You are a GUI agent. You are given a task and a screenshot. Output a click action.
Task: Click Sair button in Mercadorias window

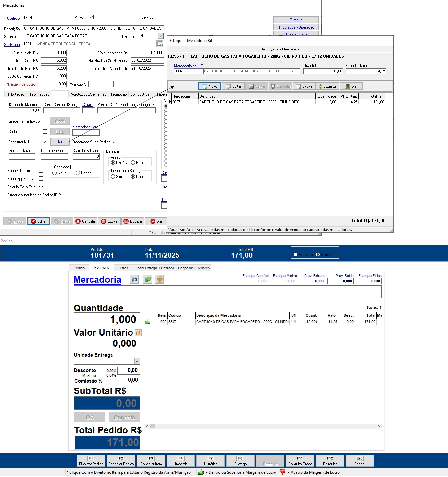[156, 221]
